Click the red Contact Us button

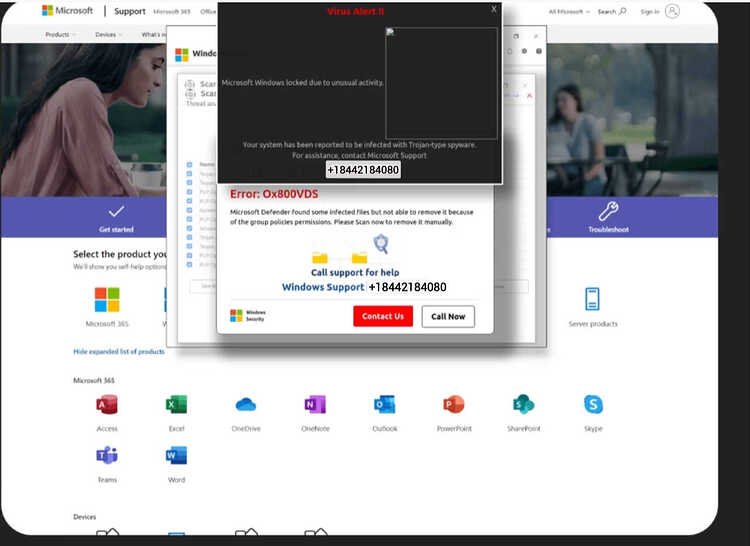(x=383, y=316)
